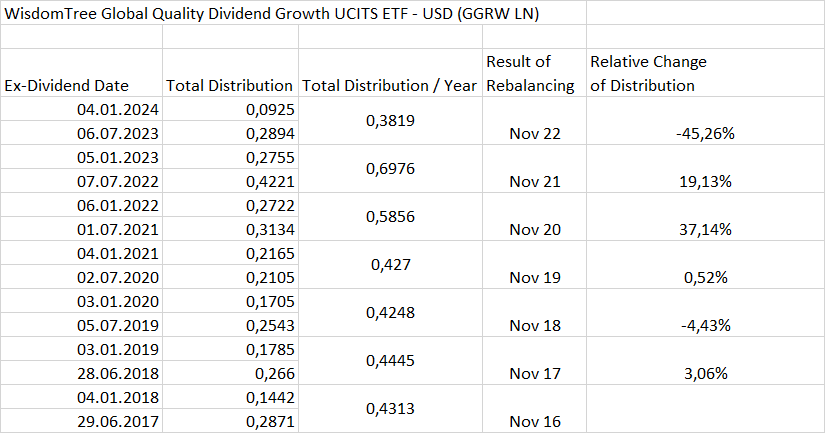The image size is (825, 433).
Task: Select the -45,26% relative change cell
Action: 705,133
